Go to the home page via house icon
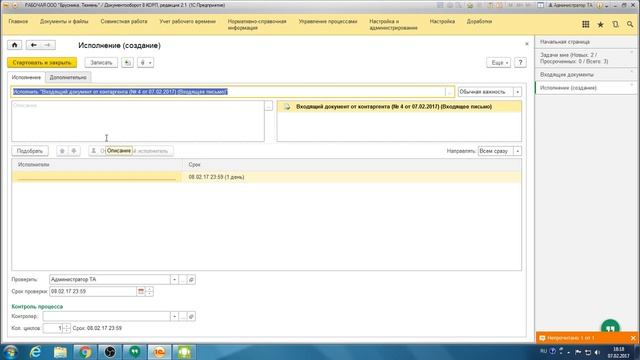Viewport: 640px width, 360px height. coord(15,45)
